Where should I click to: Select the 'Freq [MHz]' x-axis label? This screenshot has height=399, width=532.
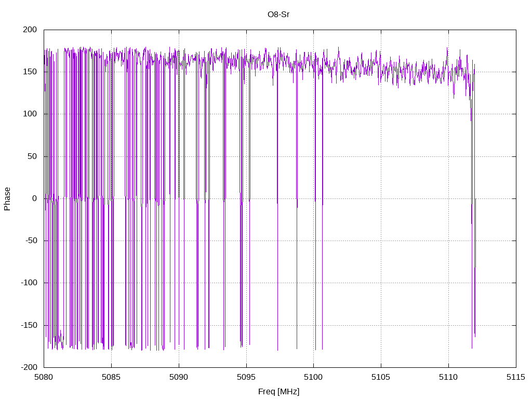[278, 392]
